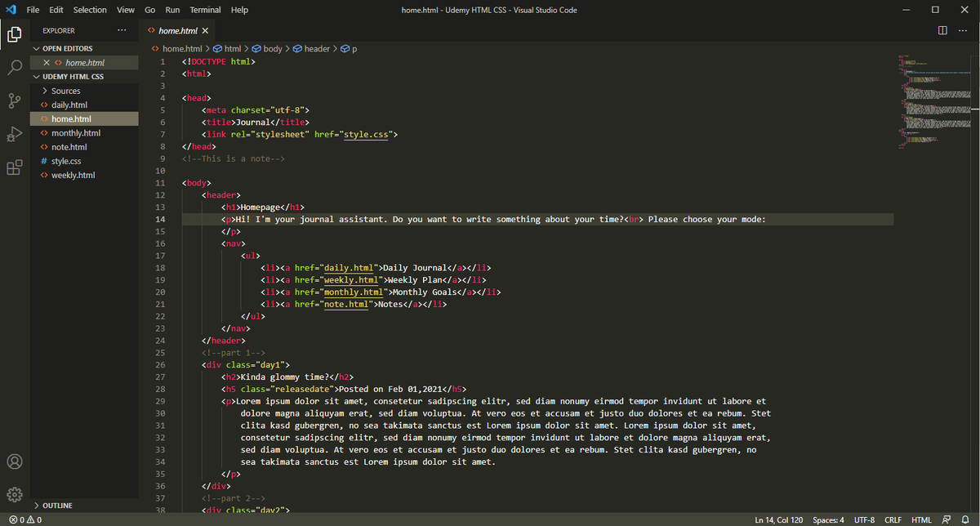The height and width of the screenshot is (526, 980).
Task: Open the View menu
Action: pos(126,10)
